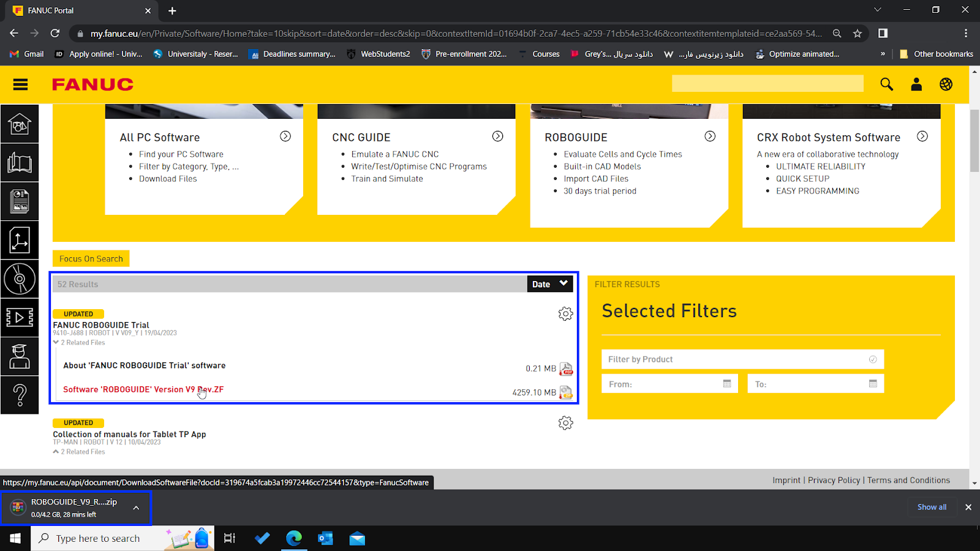Viewport: 980px width, 551px height.
Task: Collapse 2 Related Files under Tablet TP App
Action: [78, 451]
